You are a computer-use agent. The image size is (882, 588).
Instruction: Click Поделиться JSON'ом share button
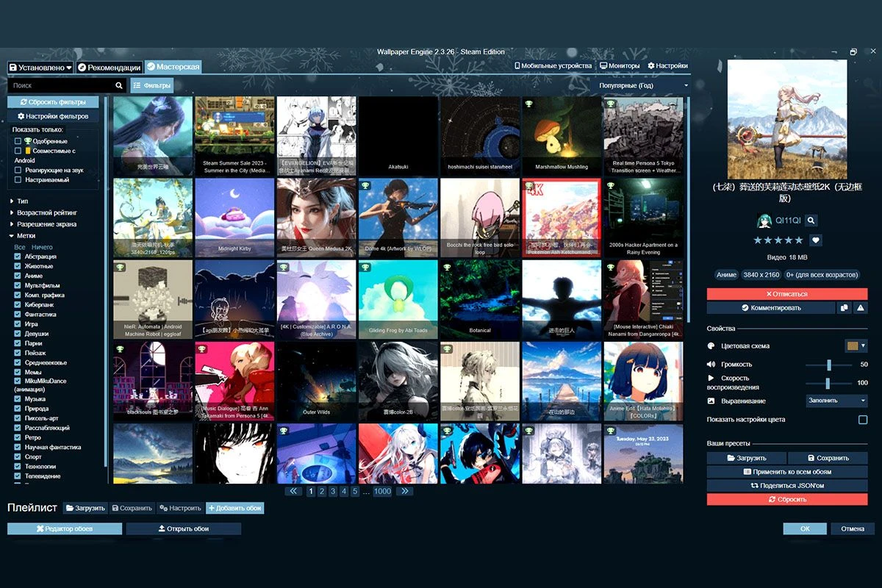787,486
